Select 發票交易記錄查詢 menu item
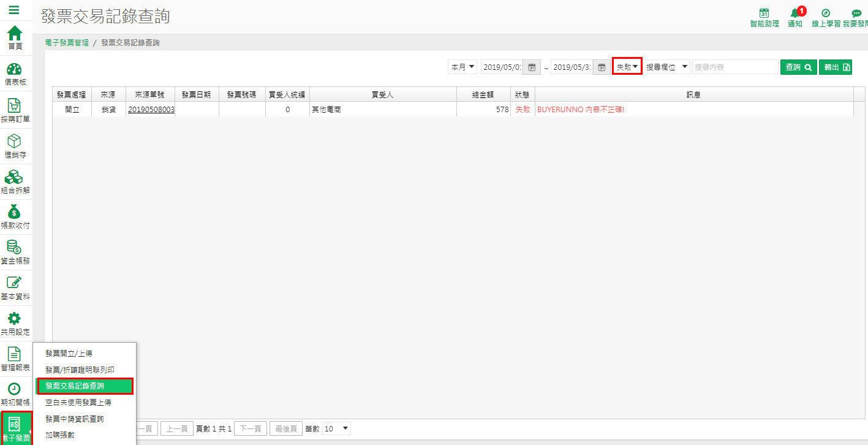This screenshot has height=445, width=868. click(85, 386)
